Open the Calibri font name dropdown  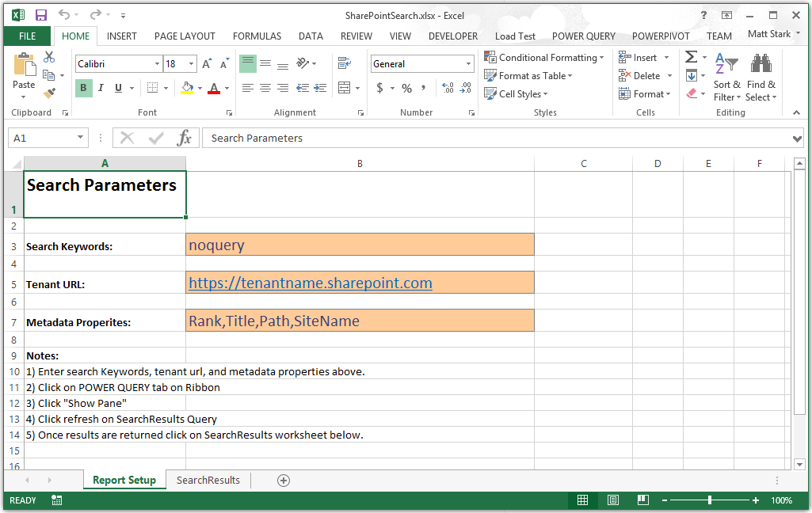pyautogui.click(x=157, y=63)
